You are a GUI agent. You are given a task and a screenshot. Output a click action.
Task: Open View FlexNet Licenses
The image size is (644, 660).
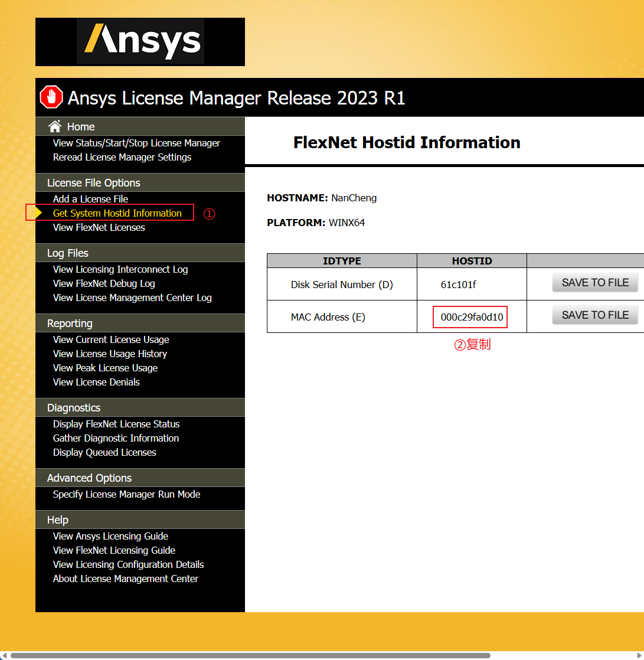(99, 228)
